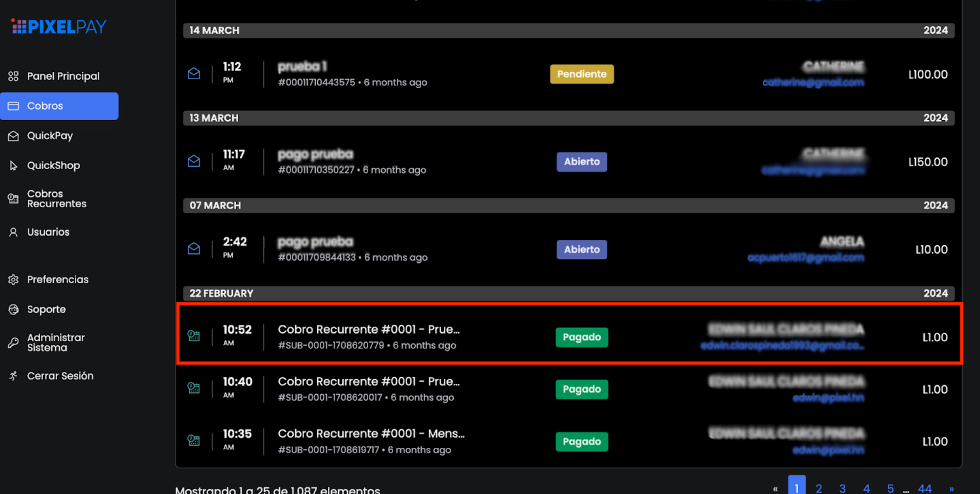Viewport: 980px width, 494px height.
Task: Click current page 1 button
Action: click(797, 485)
